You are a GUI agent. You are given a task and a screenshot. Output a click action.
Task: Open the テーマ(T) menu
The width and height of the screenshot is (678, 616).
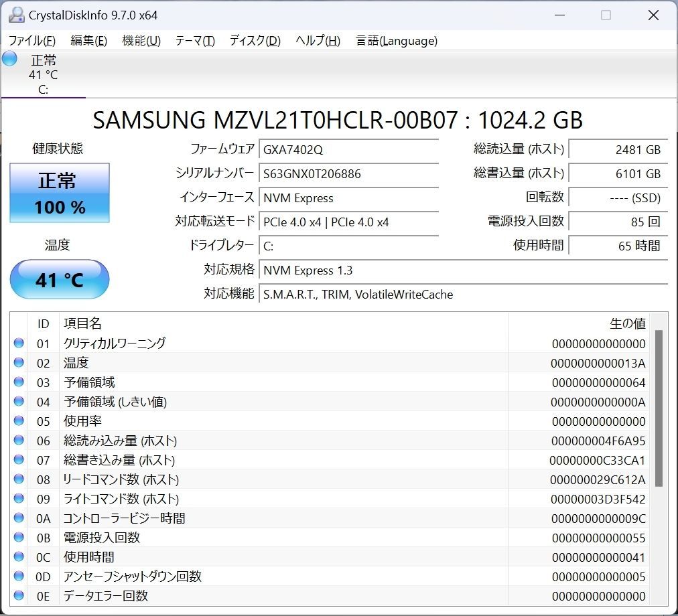click(x=195, y=41)
